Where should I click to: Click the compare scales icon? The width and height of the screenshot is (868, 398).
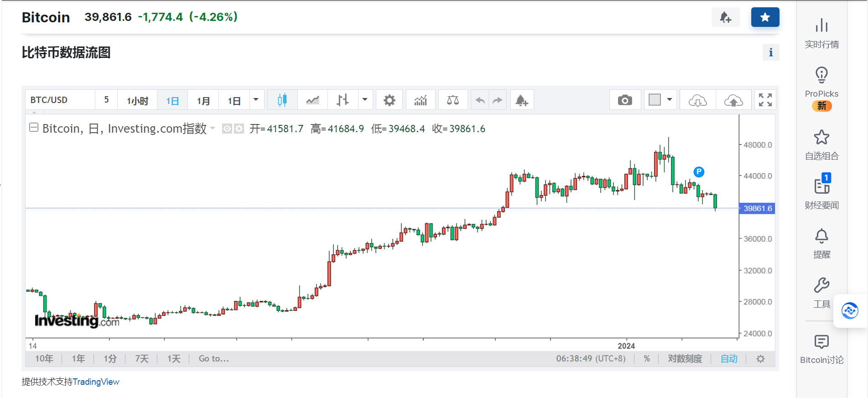coord(452,100)
